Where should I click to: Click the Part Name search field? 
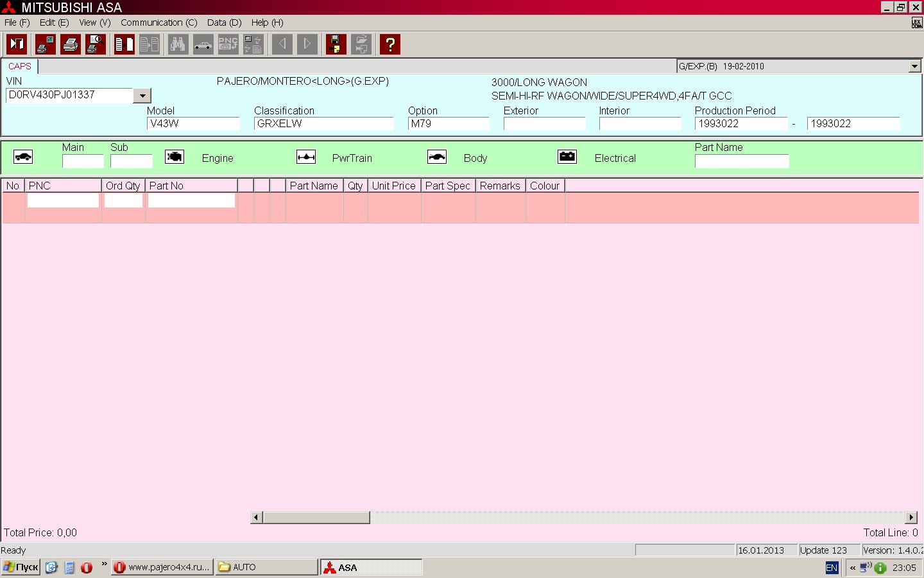click(742, 161)
